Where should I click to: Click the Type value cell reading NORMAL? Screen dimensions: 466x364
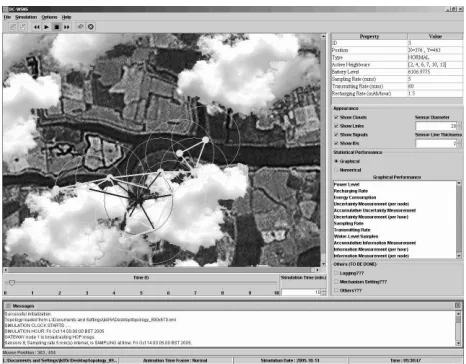pos(435,57)
